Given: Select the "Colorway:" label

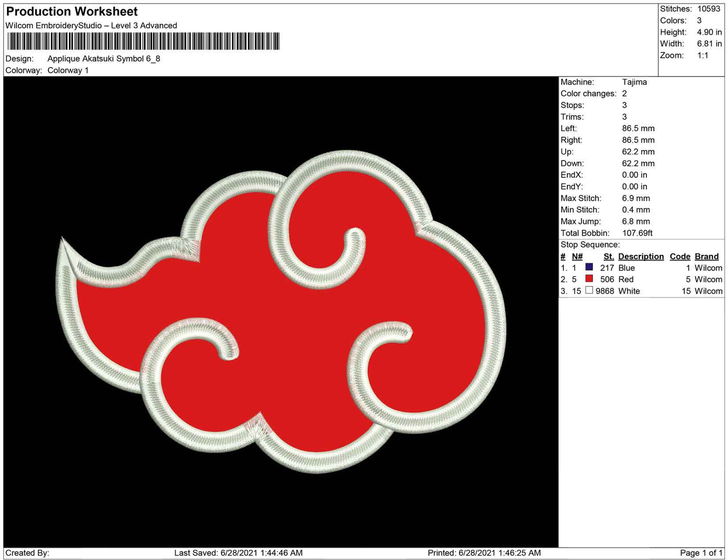Looking at the screenshot, I should coord(24,70).
